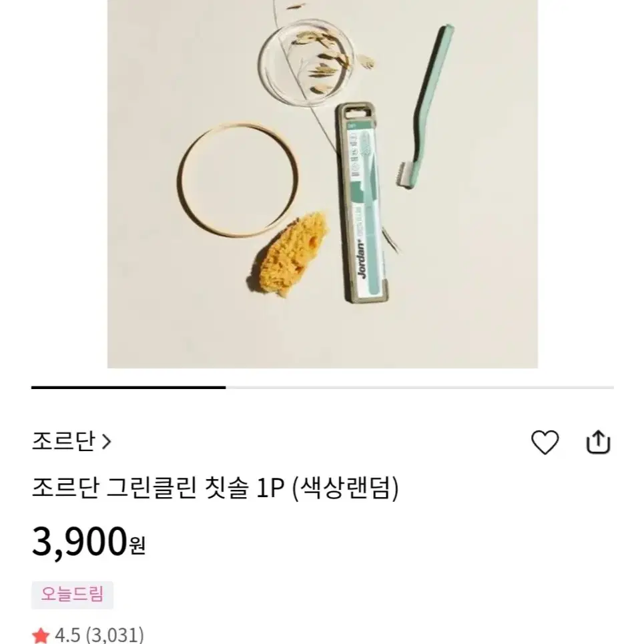The image size is (644, 644).
Task: Tap the 오늘드림 delivery badge
Action: coord(72,595)
